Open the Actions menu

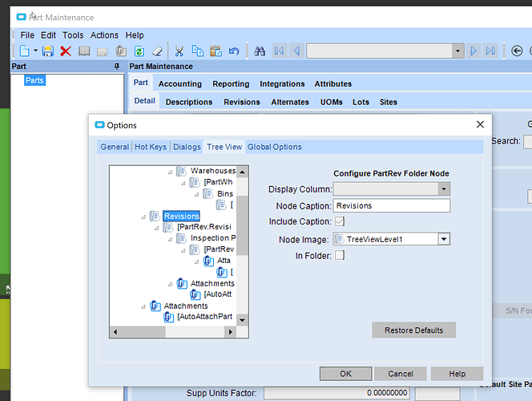pyautogui.click(x=104, y=35)
